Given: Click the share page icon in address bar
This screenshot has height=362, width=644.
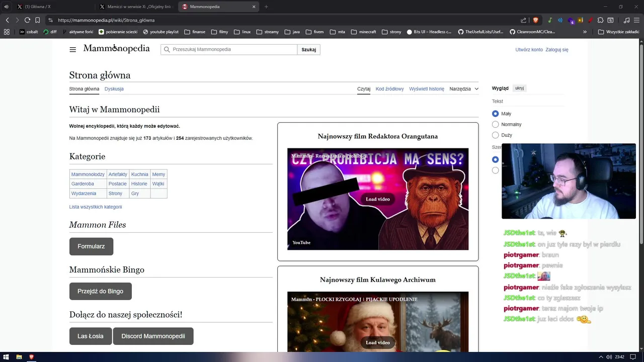Looking at the screenshot, I should click(523, 20).
